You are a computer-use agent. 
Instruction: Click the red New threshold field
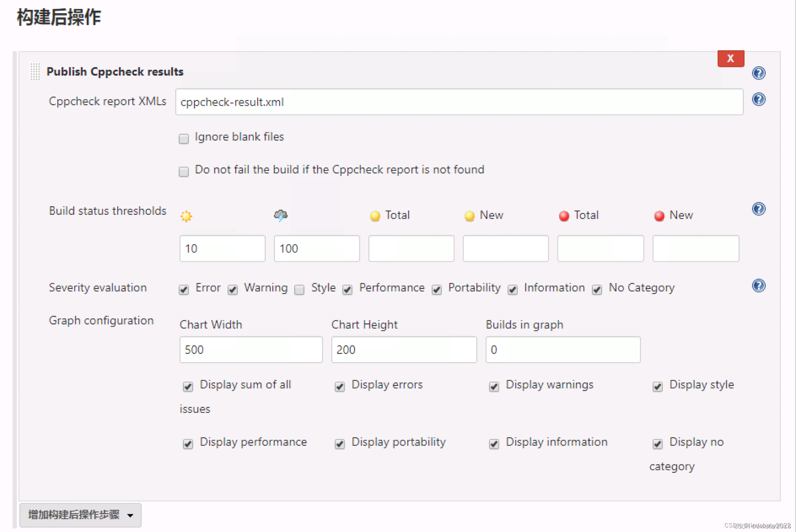click(696, 248)
